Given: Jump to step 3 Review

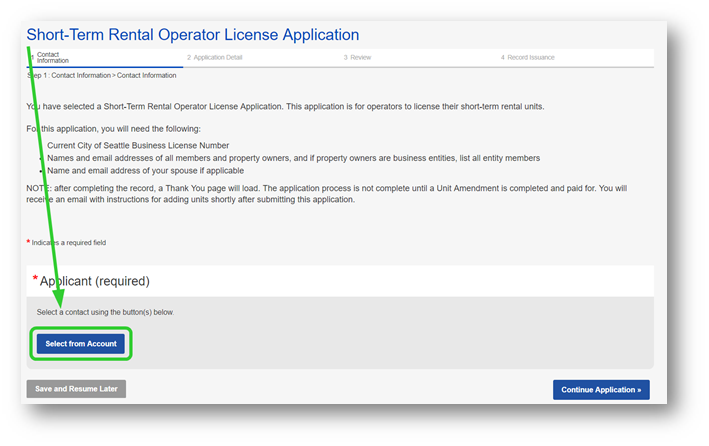Looking at the screenshot, I should click(x=358, y=58).
